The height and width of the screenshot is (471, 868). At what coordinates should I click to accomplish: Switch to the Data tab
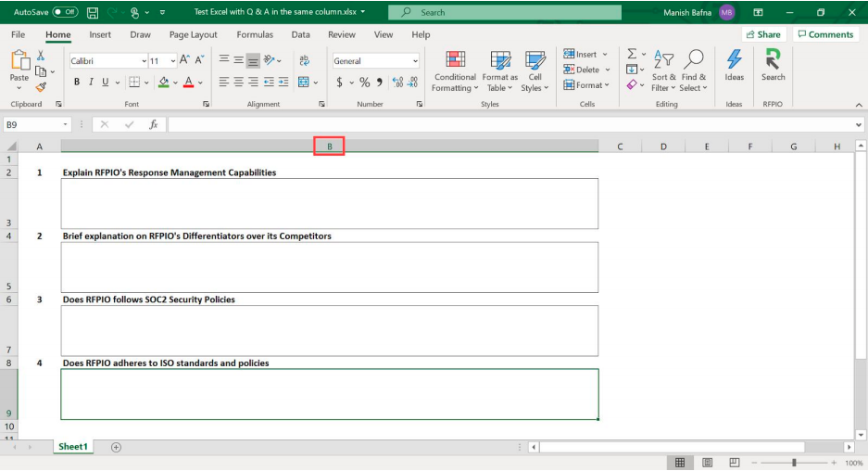(300, 34)
